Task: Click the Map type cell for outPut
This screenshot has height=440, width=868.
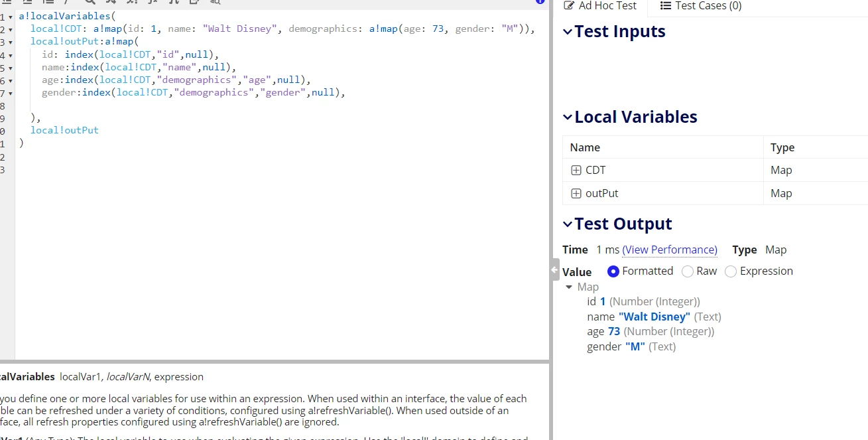Action: (816, 194)
